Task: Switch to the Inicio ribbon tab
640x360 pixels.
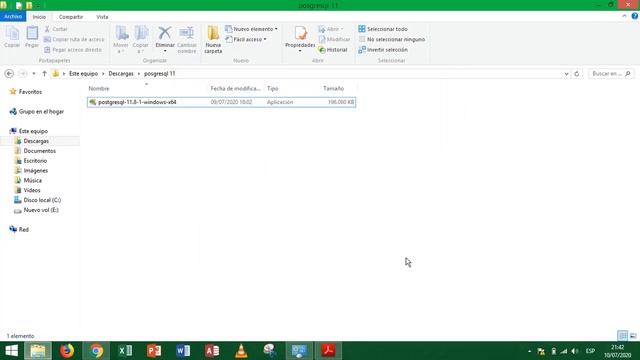Action: [39, 17]
